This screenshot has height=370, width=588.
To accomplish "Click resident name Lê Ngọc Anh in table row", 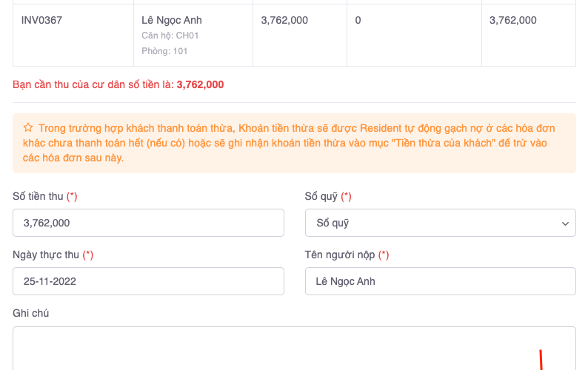I will (172, 20).
